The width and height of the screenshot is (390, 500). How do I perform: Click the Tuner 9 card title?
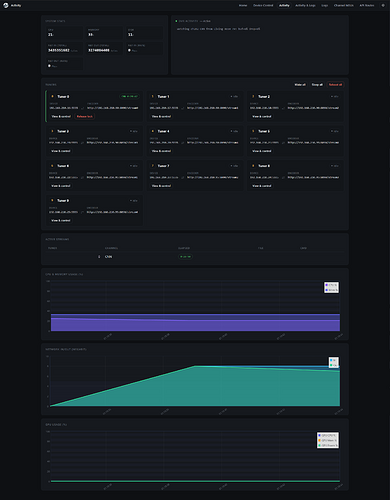click(63, 200)
